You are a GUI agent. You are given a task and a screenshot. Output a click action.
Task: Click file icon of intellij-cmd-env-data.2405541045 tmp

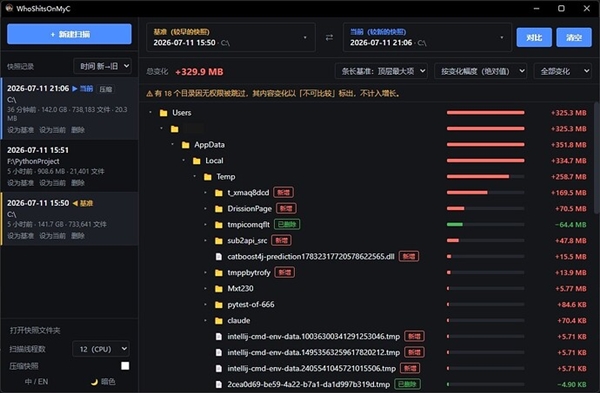click(x=219, y=369)
